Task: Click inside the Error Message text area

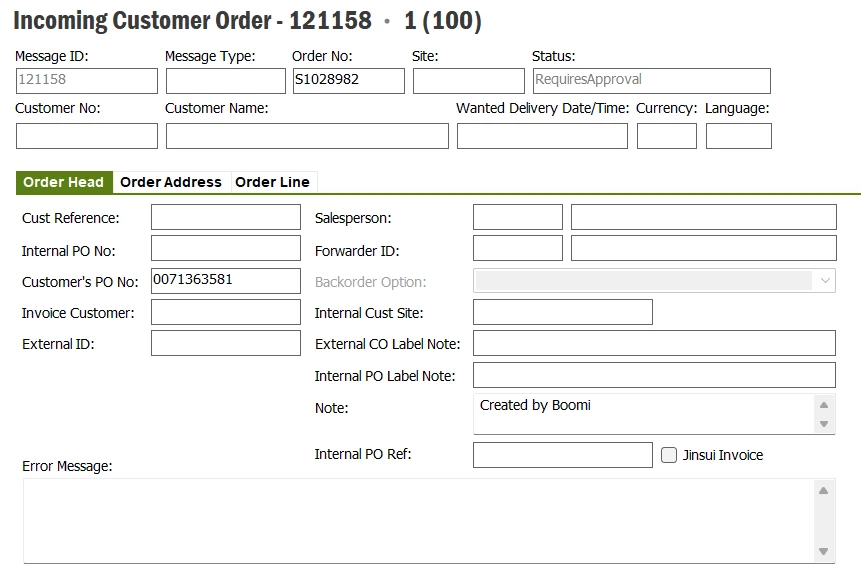Action: pos(415,520)
